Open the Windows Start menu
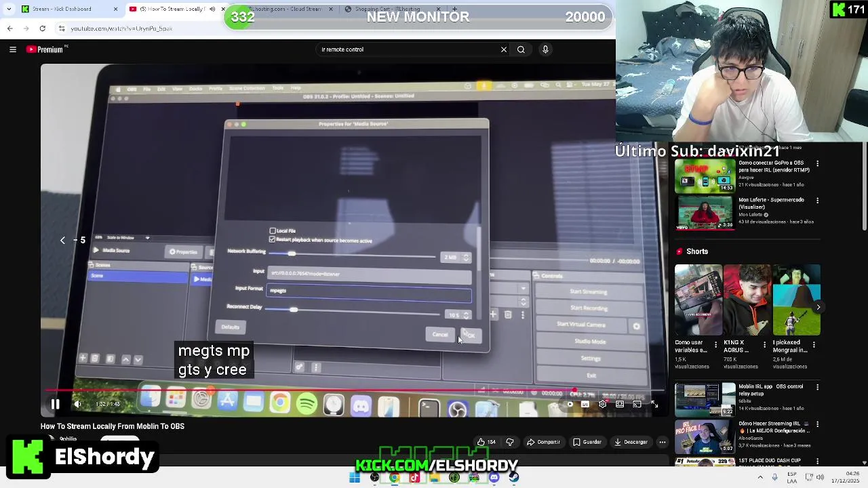 tap(355, 477)
